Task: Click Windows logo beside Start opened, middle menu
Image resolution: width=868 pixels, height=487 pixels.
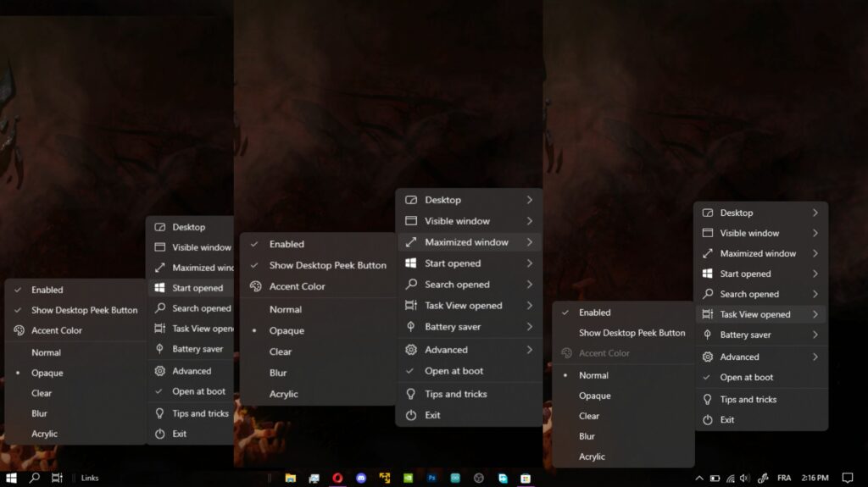Action: pyautogui.click(x=411, y=263)
